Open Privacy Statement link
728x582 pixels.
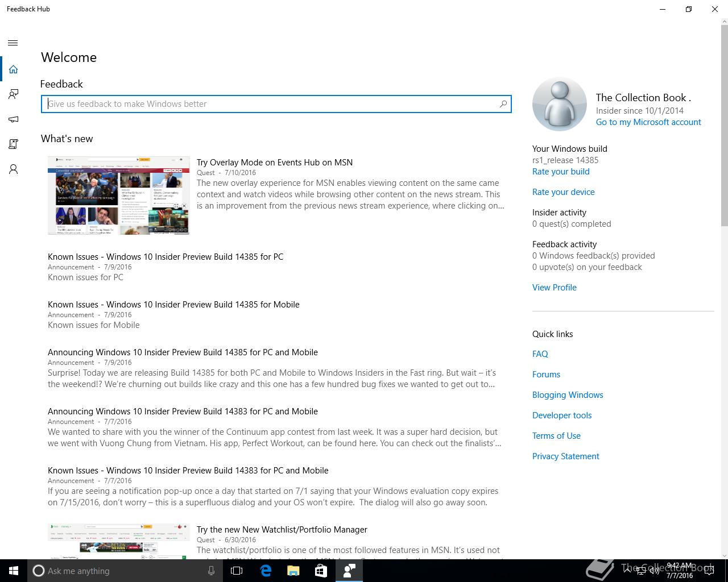click(566, 456)
